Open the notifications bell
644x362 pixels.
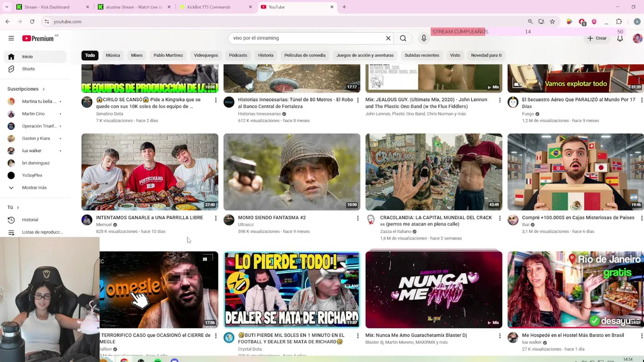[x=620, y=38]
